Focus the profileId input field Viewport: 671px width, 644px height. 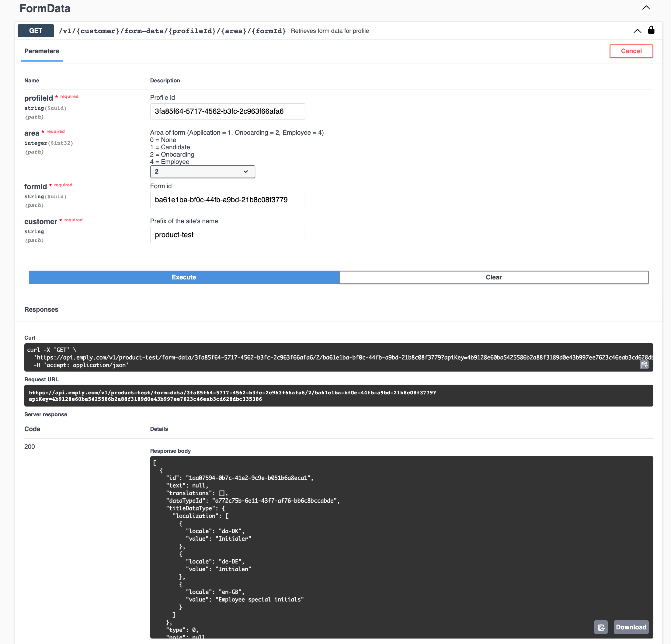point(227,112)
